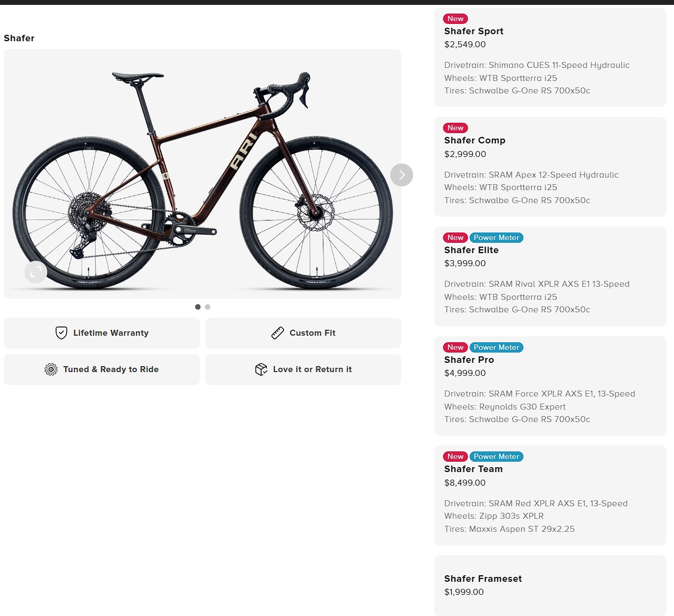This screenshot has width=674, height=616.
Task: Pick the Shafer Team option
Action: [x=550, y=495]
